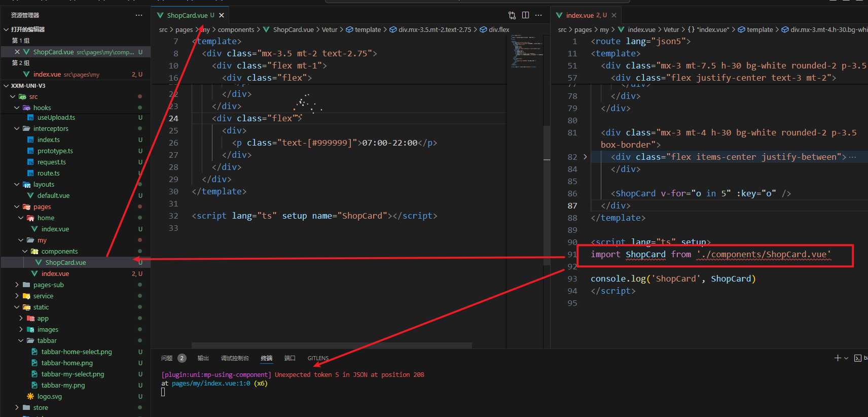
Task: Select the 调试控制台 debug console tab
Action: tap(235, 358)
